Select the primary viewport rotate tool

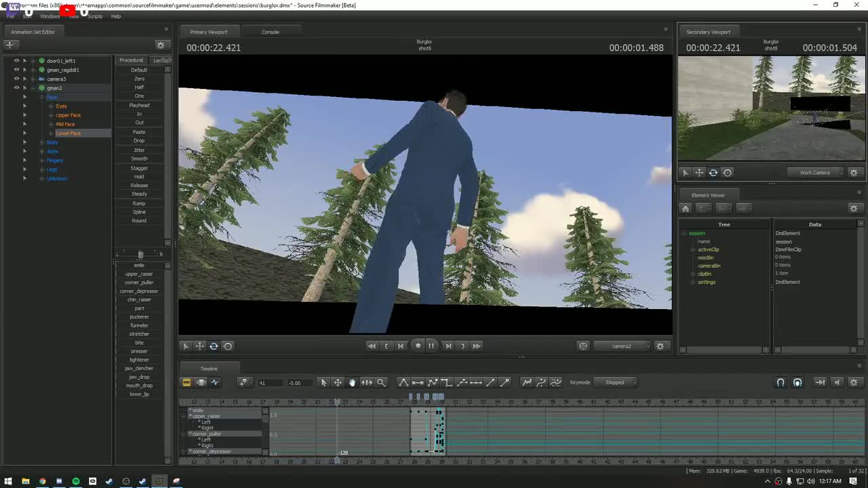[x=214, y=346]
